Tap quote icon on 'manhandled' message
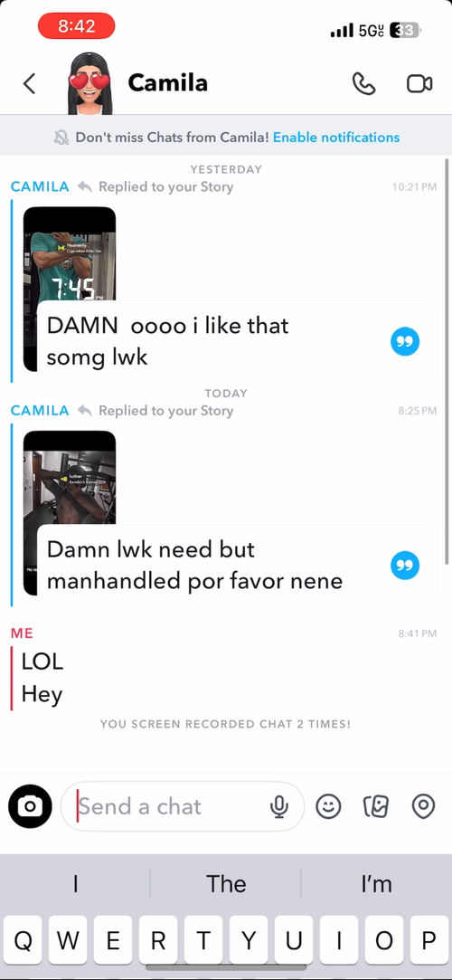Screen dimensions: 452x980 click(x=405, y=566)
